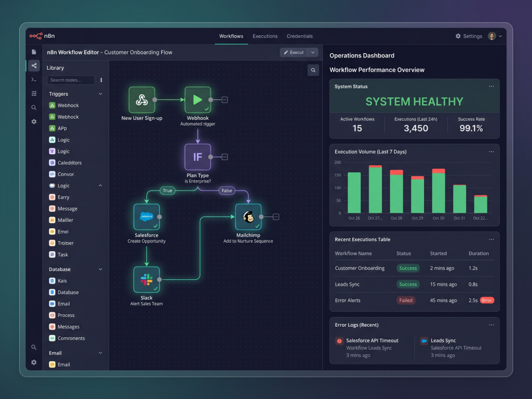Collapse the Email section
532x399 pixels.
[x=101, y=353]
